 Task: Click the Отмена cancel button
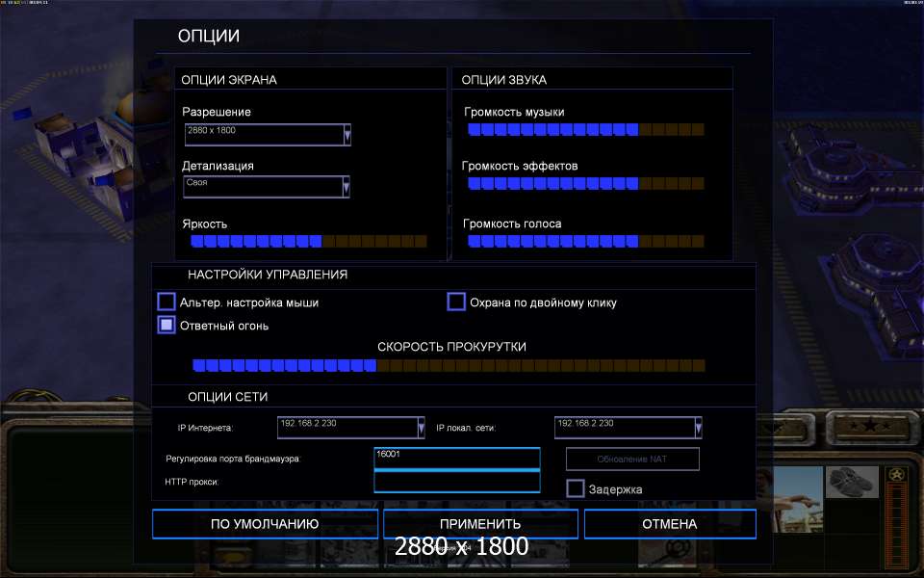670,524
